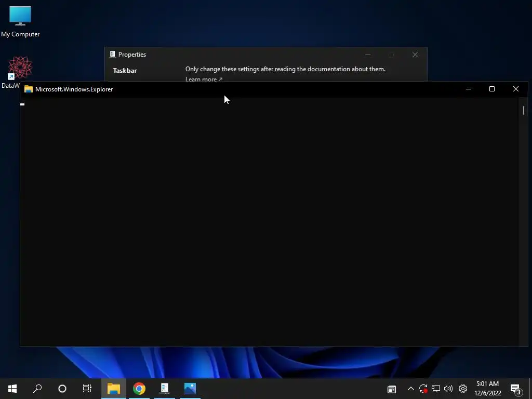This screenshot has height=399, width=532.
Task: Launch Google Chrome from taskbar
Action: click(139, 389)
